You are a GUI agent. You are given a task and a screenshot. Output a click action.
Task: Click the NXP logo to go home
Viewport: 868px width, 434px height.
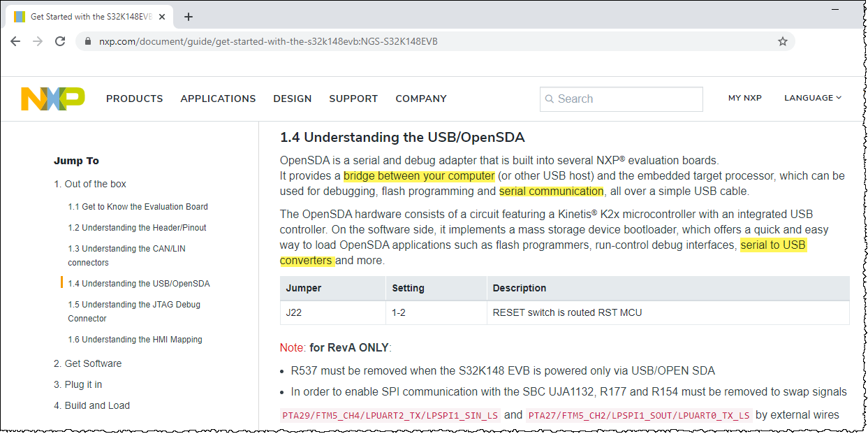52,99
